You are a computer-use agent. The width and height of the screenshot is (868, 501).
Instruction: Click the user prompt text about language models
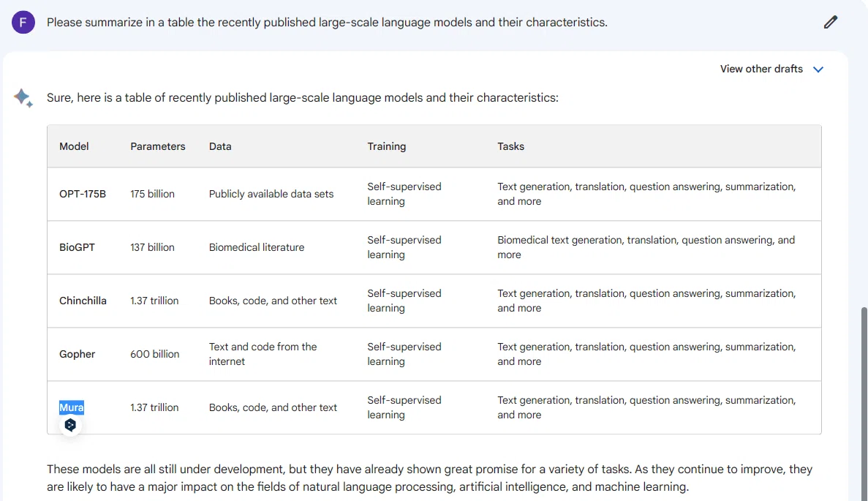click(x=327, y=22)
